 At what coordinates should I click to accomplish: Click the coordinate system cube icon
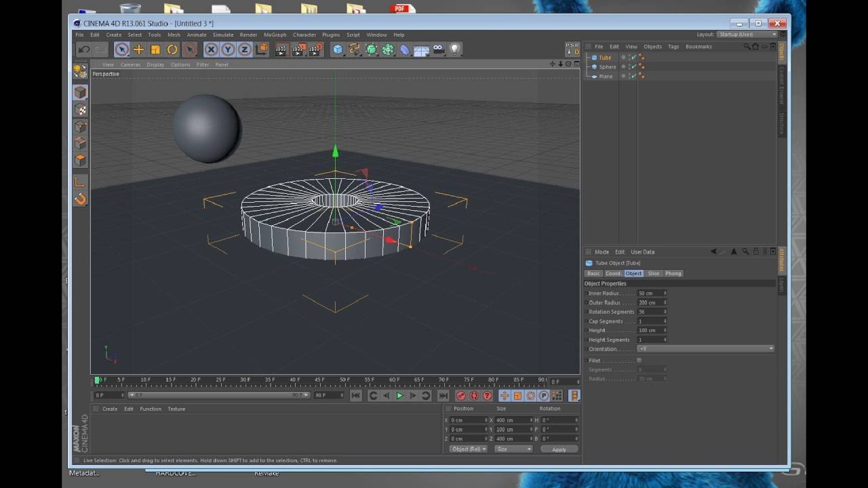click(x=262, y=49)
